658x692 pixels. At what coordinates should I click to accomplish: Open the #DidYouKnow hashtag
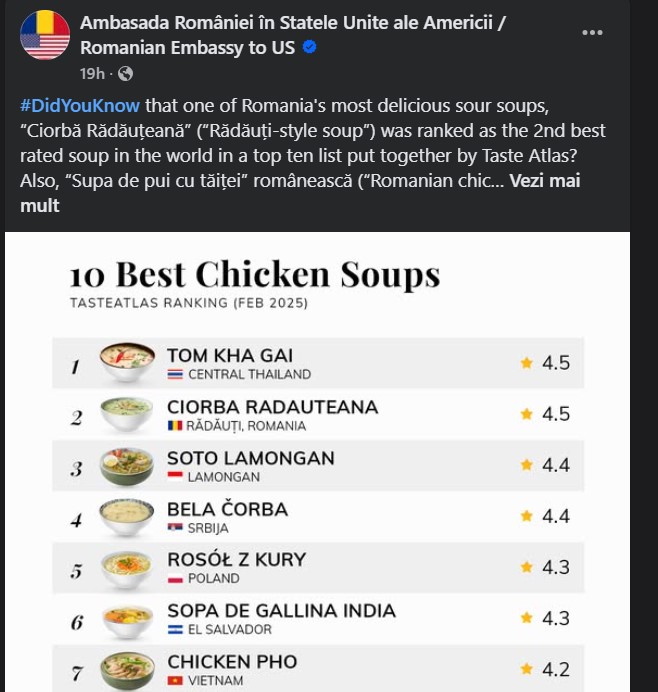click(80, 105)
